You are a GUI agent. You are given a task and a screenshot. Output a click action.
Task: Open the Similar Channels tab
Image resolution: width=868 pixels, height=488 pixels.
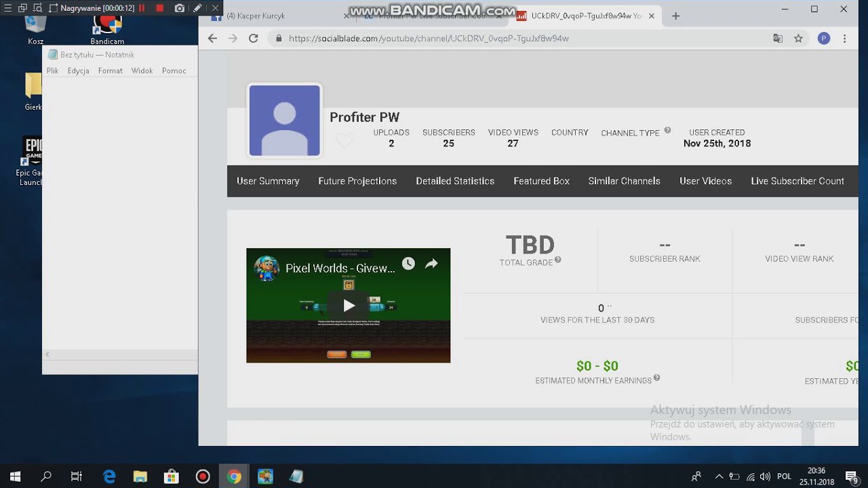(624, 181)
